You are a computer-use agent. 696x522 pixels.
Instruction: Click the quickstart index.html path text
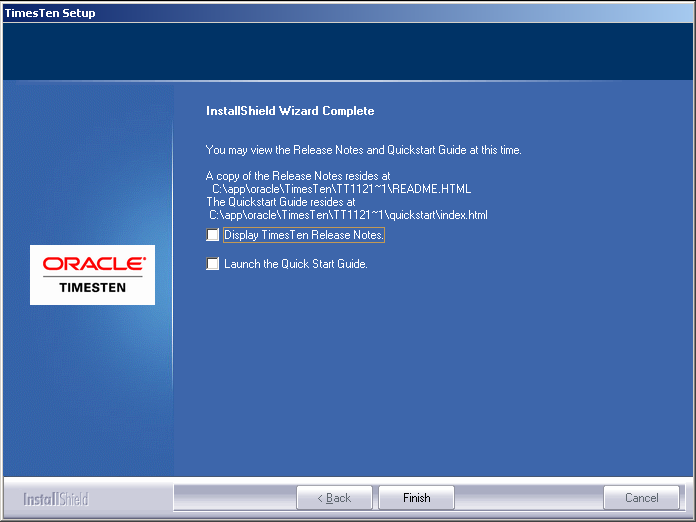coord(348,215)
